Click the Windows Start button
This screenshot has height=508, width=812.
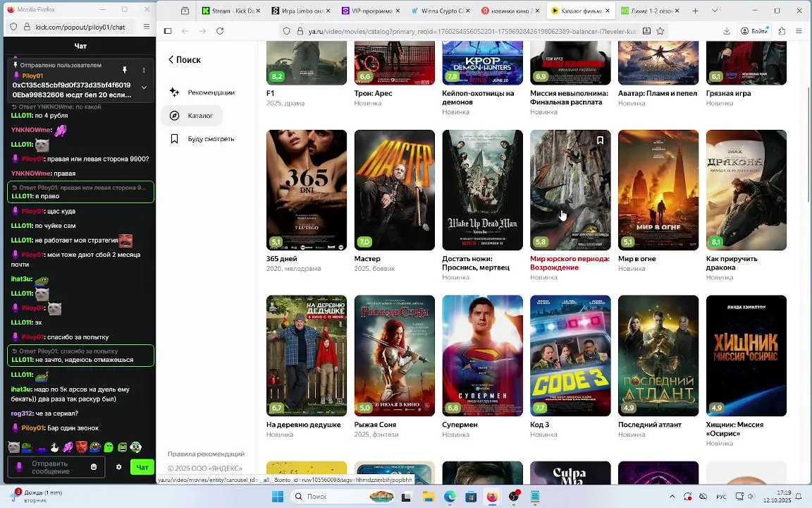point(278,497)
